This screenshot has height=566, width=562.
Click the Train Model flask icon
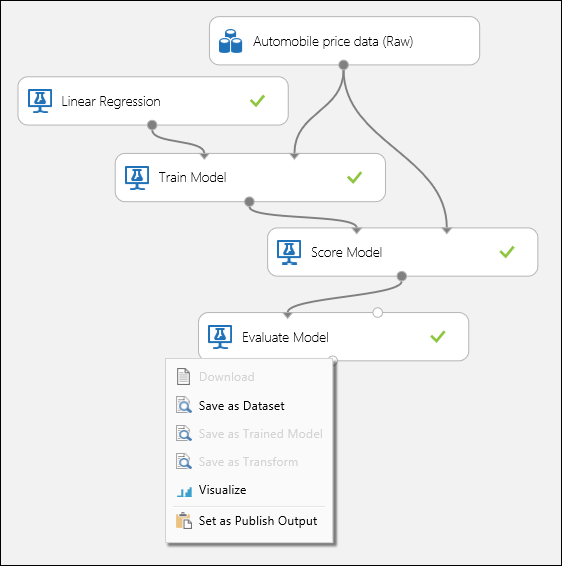[x=137, y=178]
